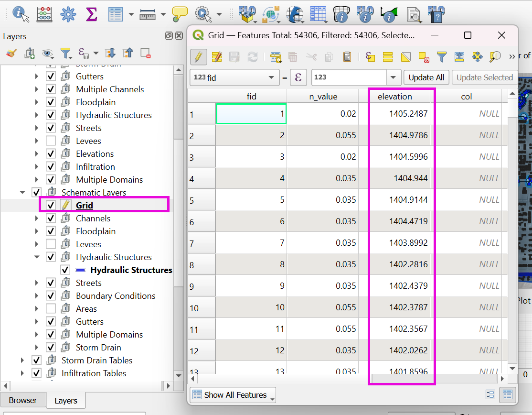
Task: Expand the Infiltration Tables group
Action: tap(22, 373)
